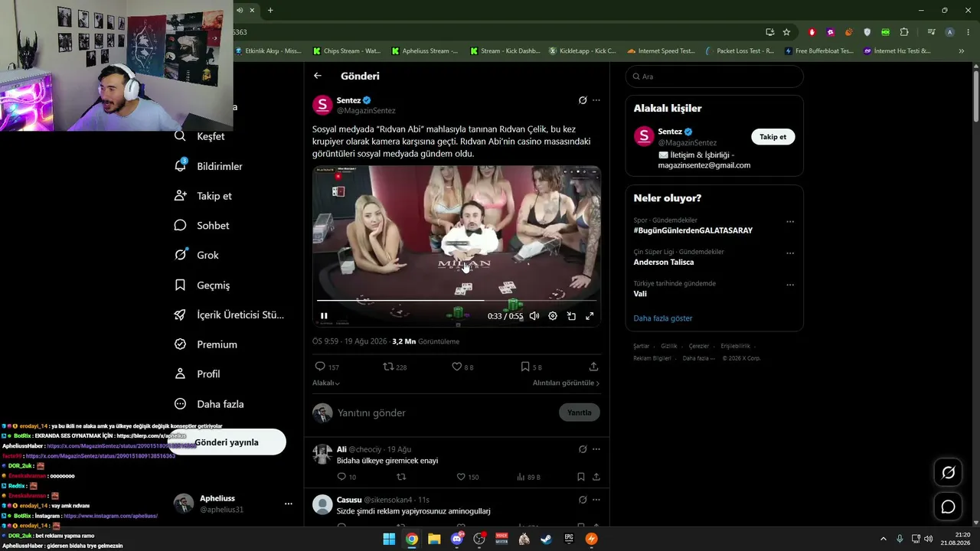980x551 pixels.
Task: Open video playback settings gear
Action: [x=553, y=316]
